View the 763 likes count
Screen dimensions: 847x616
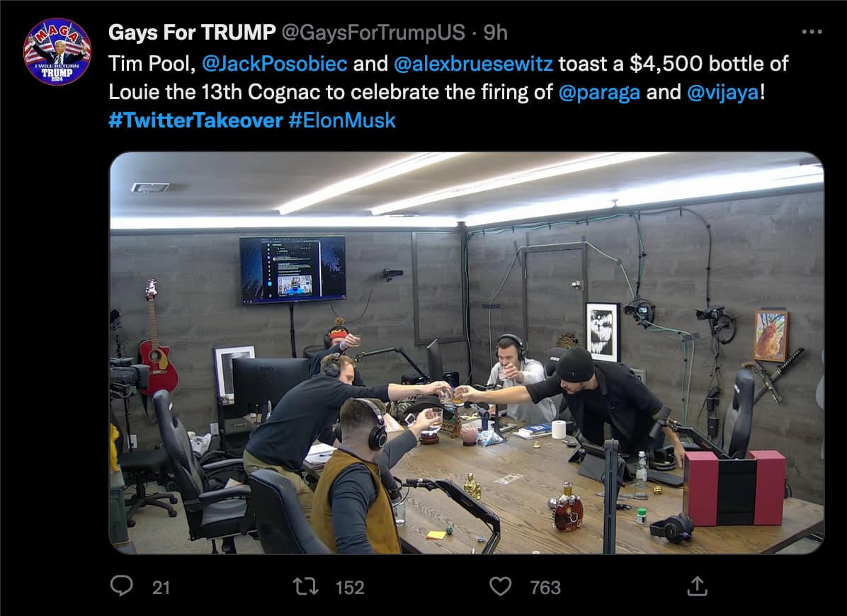pos(545,588)
